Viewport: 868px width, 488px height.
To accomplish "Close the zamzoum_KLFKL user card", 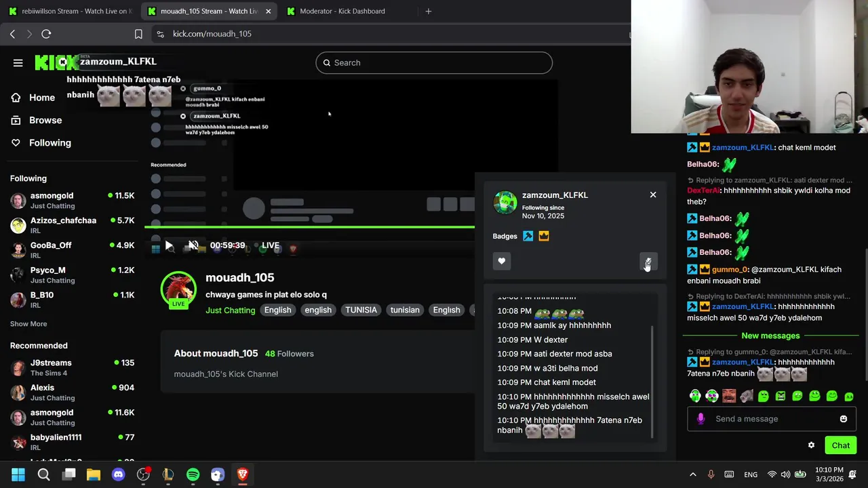I will tap(653, 195).
